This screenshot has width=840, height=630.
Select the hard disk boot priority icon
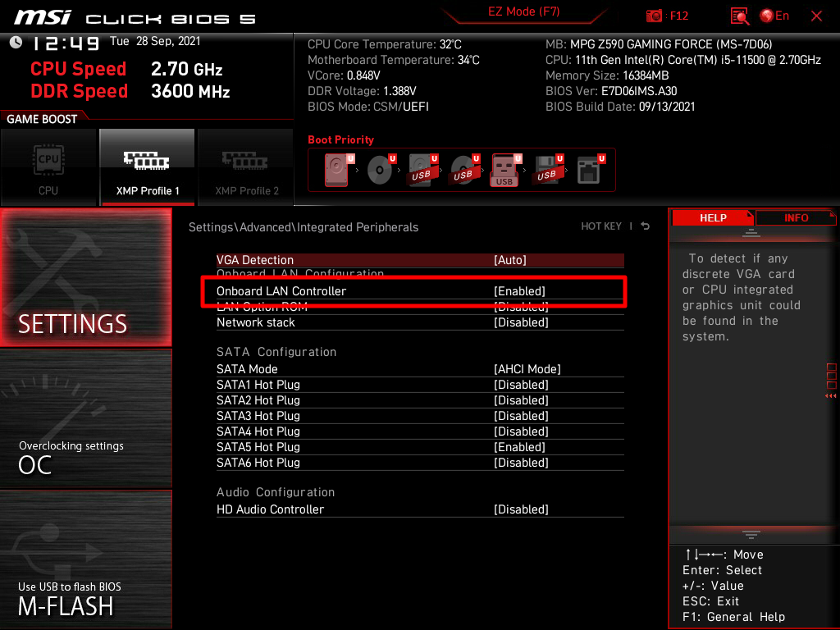pyautogui.click(x=336, y=170)
